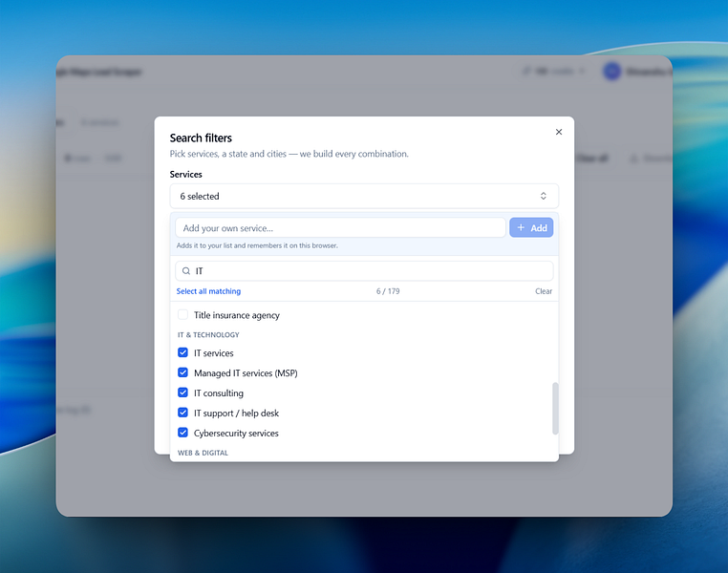Click the 'Managed IT services (MSP)' label
Viewport: 728px width, 573px height.
click(x=246, y=373)
